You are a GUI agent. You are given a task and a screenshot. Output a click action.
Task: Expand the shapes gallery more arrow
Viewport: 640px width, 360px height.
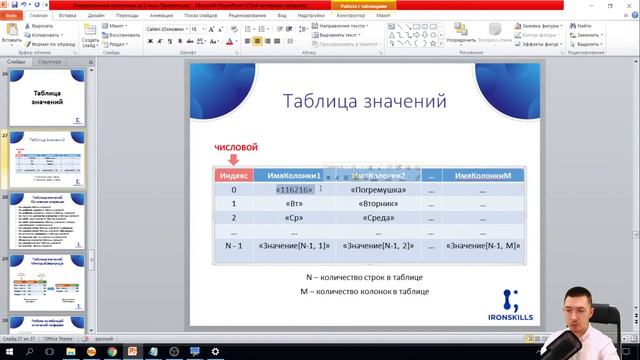click(x=441, y=44)
